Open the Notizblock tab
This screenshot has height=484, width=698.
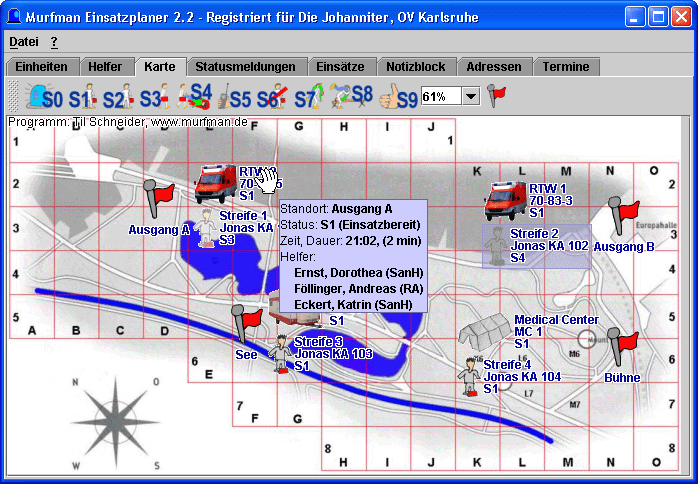coord(416,67)
